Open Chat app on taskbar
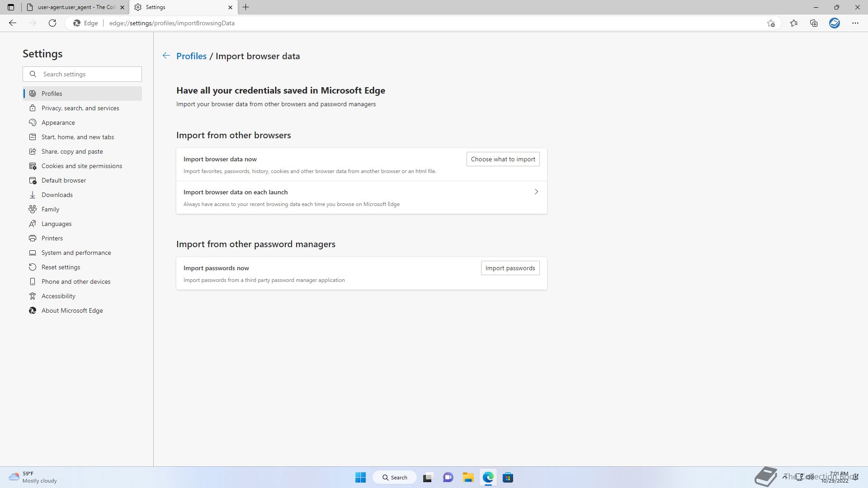The width and height of the screenshot is (868, 488). click(x=448, y=477)
